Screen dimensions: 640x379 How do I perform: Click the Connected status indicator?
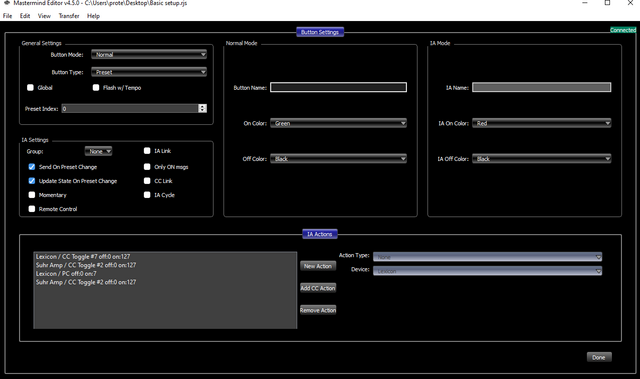coord(623,30)
